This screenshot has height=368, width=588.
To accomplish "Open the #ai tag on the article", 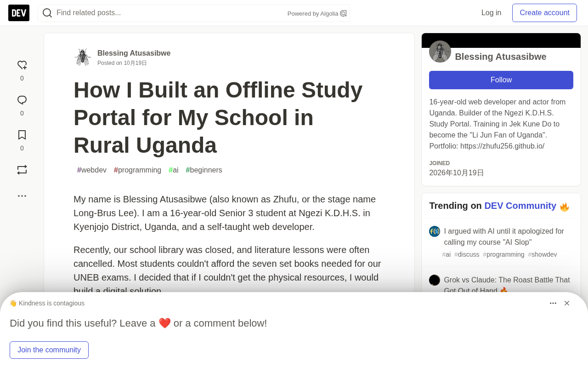I will [174, 170].
